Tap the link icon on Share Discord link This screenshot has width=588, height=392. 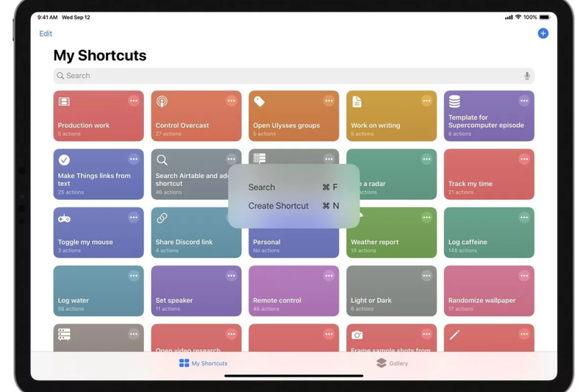(162, 218)
